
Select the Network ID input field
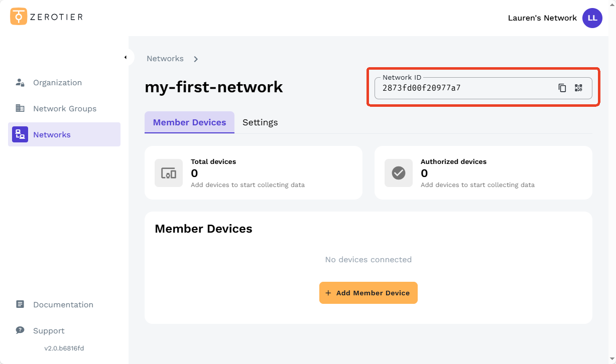(452, 88)
